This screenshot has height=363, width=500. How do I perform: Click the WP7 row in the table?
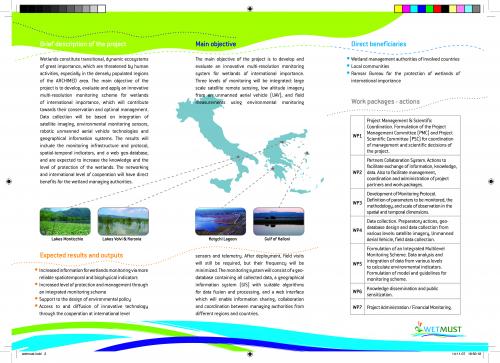point(405,307)
